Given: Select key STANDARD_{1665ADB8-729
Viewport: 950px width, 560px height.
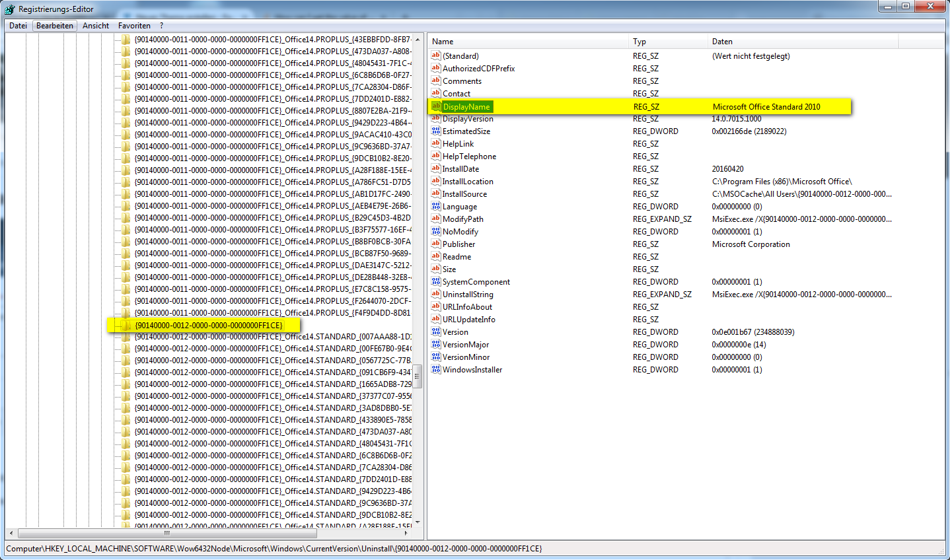Looking at the screenshot, I should (273, 384).
